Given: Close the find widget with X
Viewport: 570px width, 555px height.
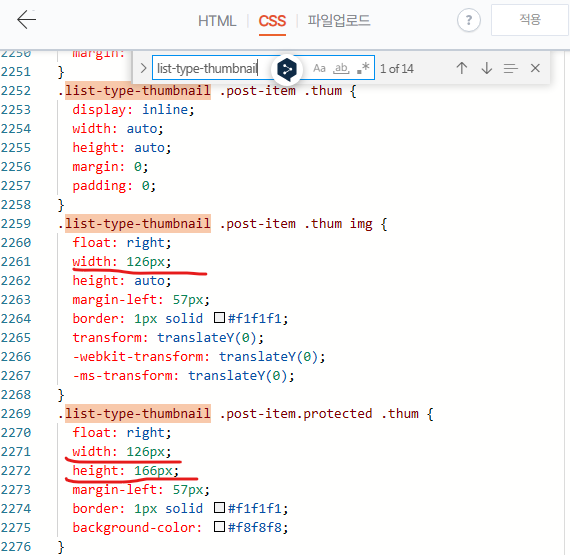Looking at the screenshot, I should click(x=535, y=68).
